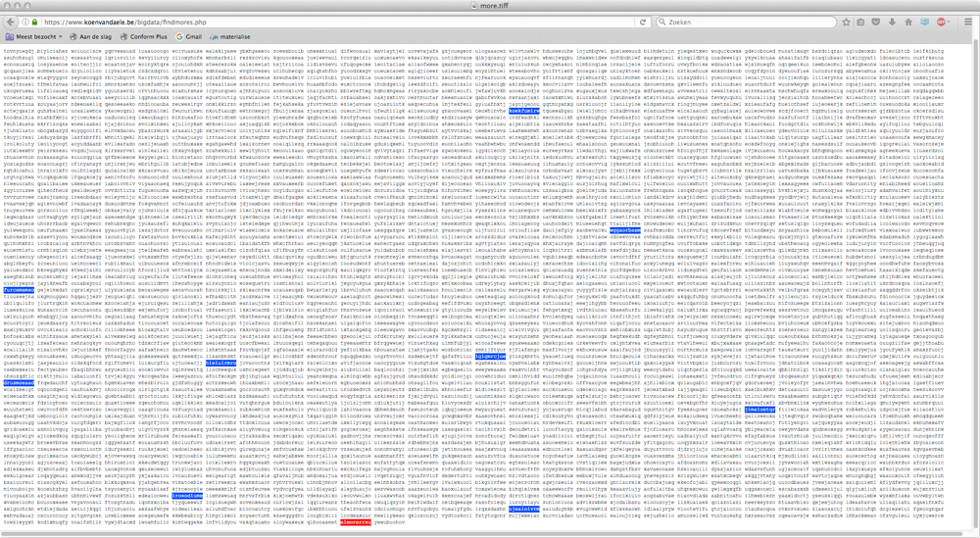The image size is (980, 538).
Task: Click the red highlighted word elmorerrwu
Action: tap(356, 522)
